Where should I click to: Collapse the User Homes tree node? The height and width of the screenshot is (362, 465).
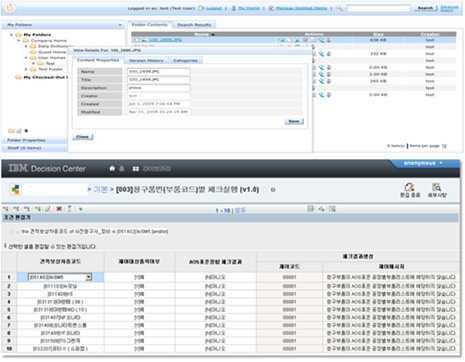coord(26,58)
